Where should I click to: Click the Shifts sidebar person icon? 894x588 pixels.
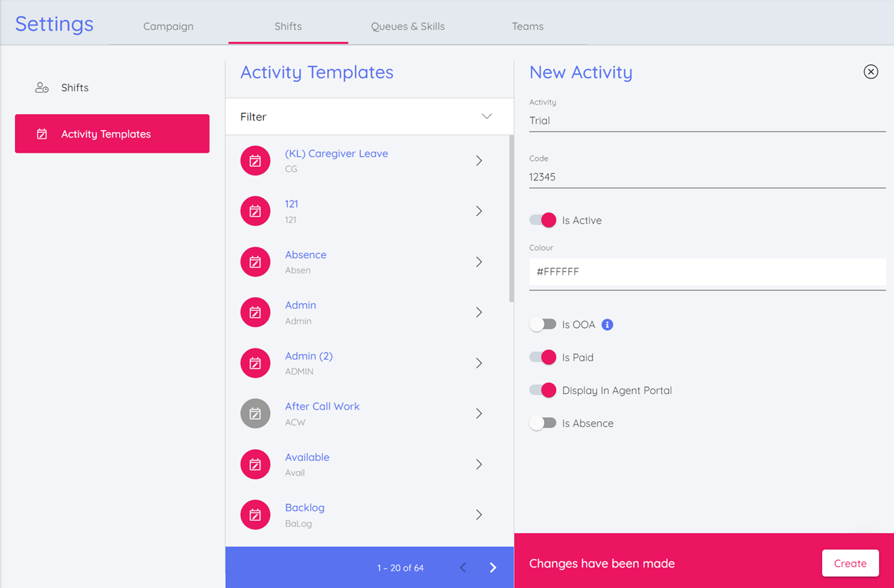(42, 88)
